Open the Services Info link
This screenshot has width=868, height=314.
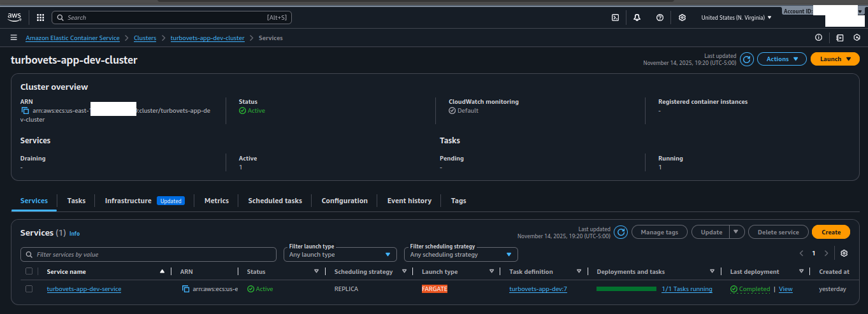pos(75,234)
